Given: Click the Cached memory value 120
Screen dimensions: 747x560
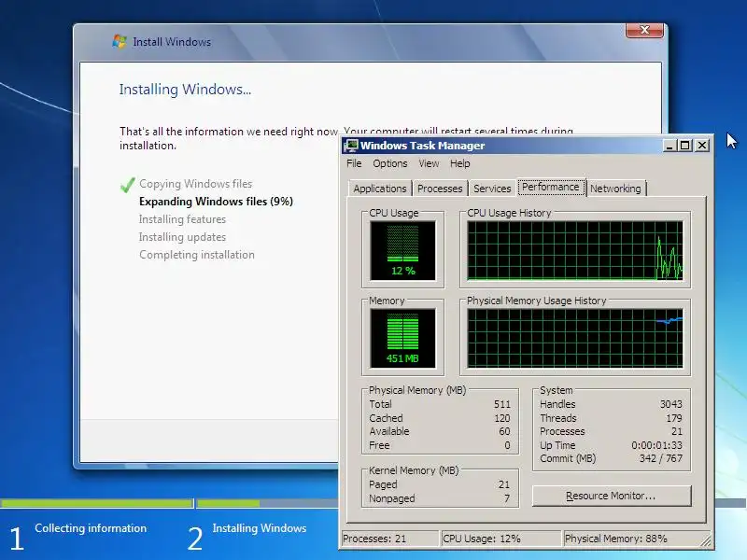Looking at the screenshot, I should [x=501, y=418].
